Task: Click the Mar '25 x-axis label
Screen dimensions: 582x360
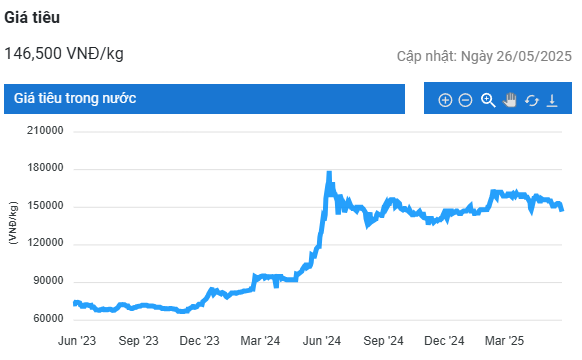Action: 504,341
